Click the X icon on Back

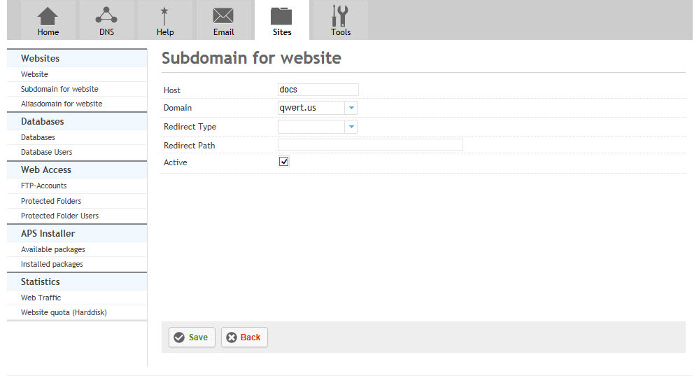tap(231, 337)
